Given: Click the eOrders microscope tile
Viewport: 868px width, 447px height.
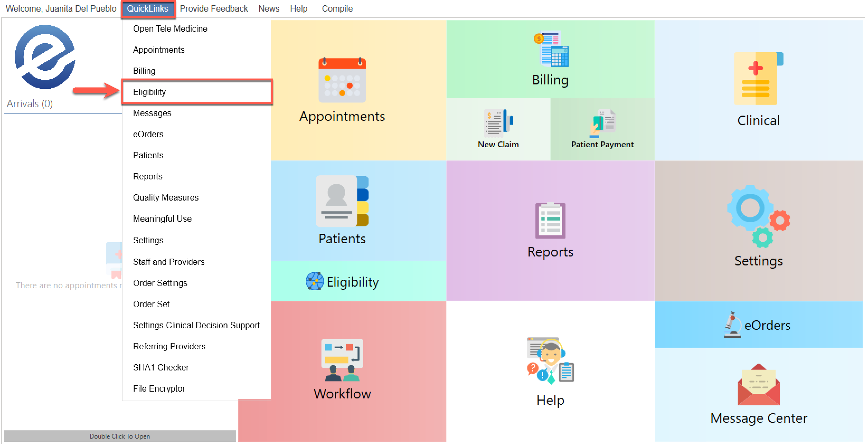Looking at the screenshot, I should [758, 325].
